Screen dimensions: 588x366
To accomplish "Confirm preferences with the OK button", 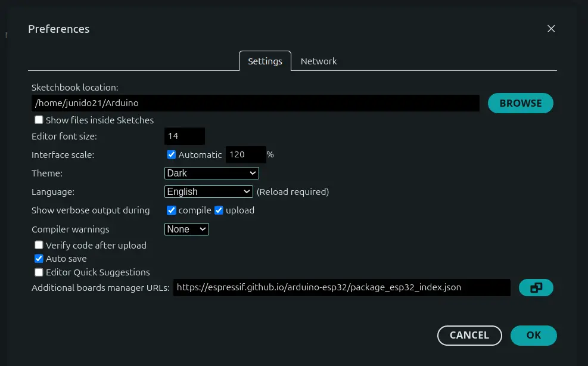I will [533, 335].
